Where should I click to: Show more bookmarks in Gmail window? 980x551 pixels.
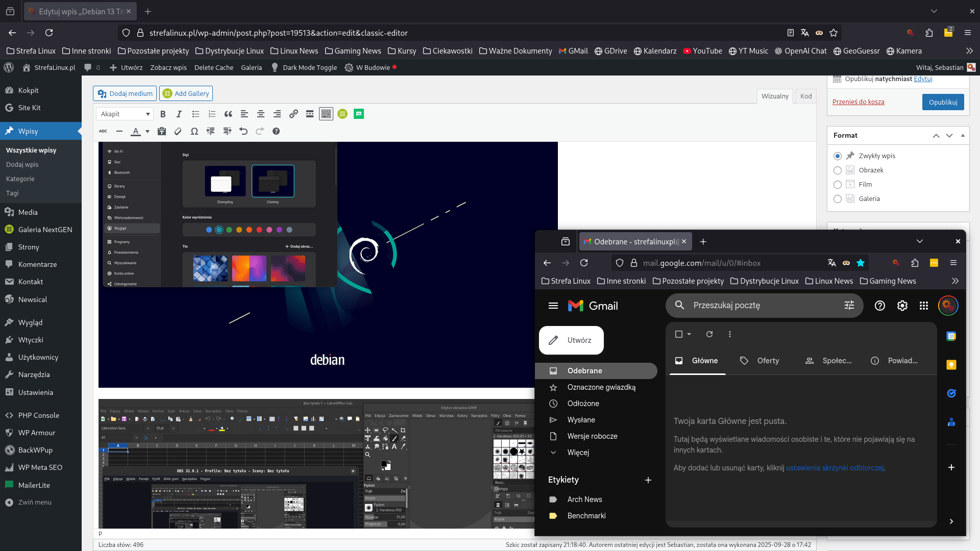tap(955, 281)
